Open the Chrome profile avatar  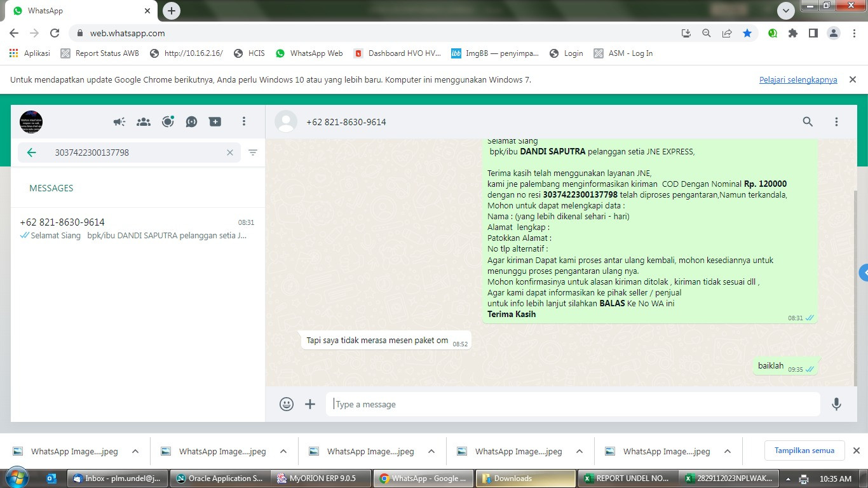834,33
